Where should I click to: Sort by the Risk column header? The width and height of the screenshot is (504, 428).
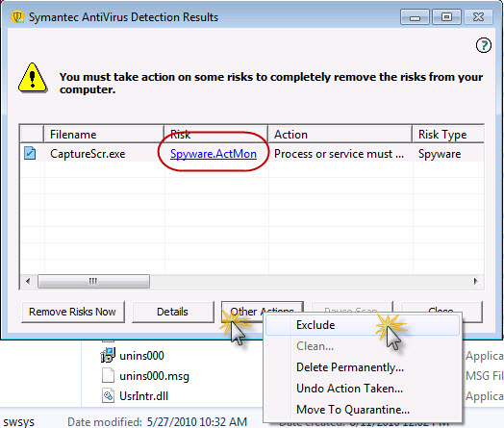click(x=216, y=135)
